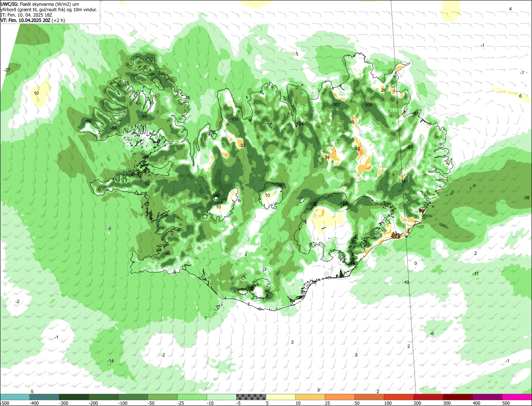Click the 31 value on the map

tap(327, 157)
